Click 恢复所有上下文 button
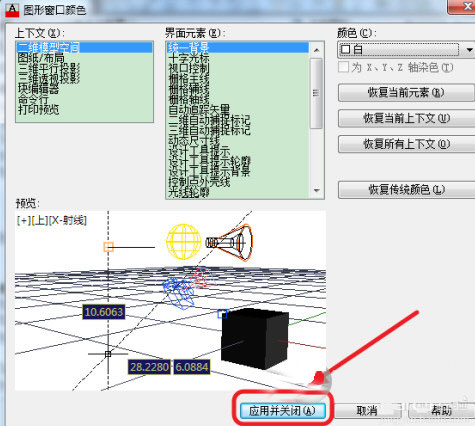This screenshot has height=426, width=475. click(406, 144)
